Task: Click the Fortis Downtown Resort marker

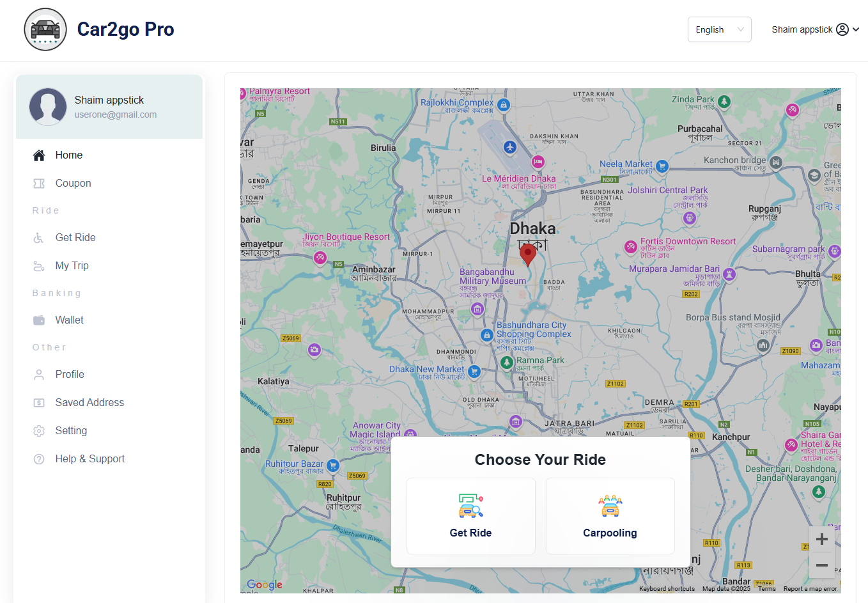Action: coord(631,247)
